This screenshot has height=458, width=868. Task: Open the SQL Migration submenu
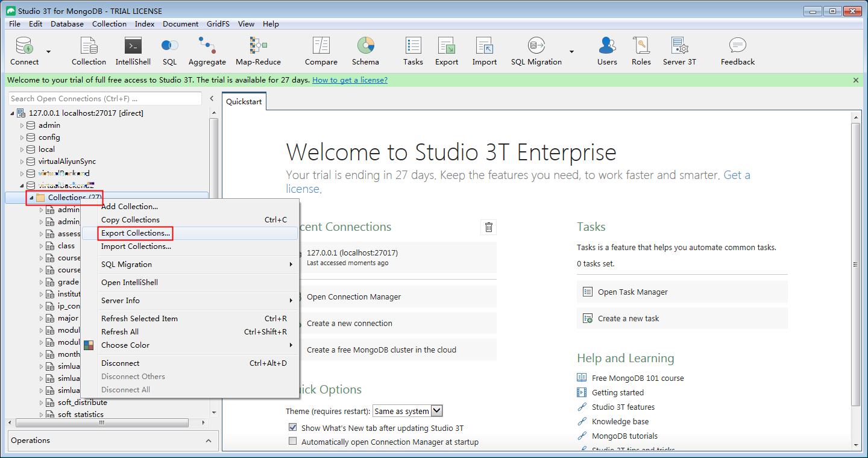tap(190, 265)
